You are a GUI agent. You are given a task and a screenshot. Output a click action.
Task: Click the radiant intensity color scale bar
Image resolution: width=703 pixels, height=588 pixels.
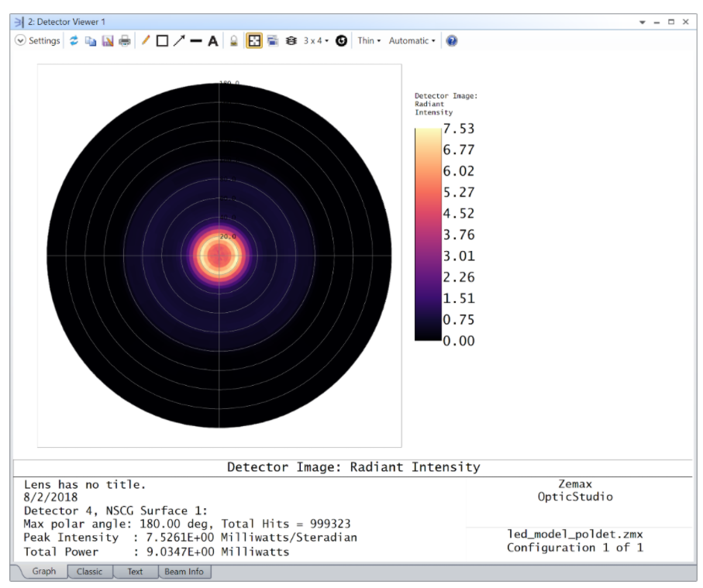(x=427, y=234)
